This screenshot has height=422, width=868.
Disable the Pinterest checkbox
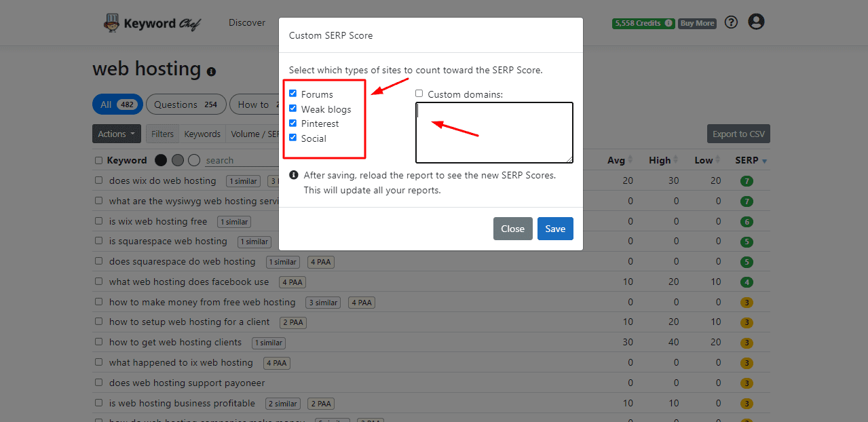[x=293, y=123]
